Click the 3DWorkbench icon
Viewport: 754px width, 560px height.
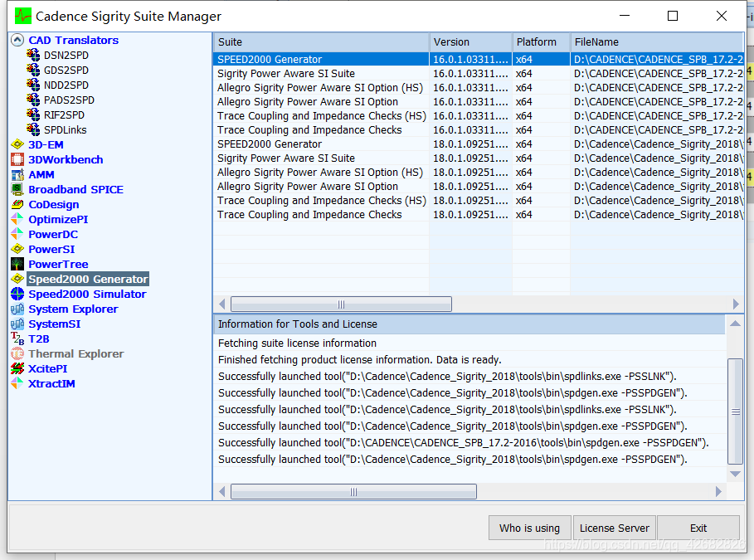click(x=17, y=159)
